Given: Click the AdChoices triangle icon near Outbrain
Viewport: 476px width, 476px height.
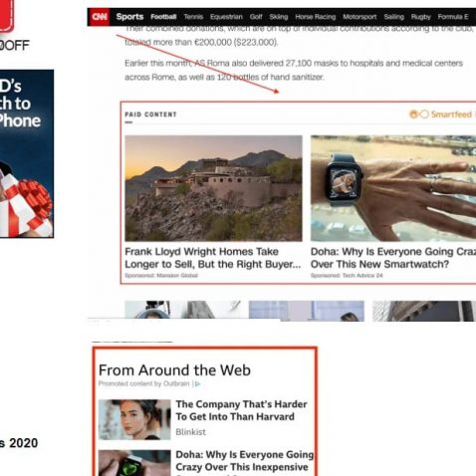Looking at the screenshot, I should (x=197, y=384).
